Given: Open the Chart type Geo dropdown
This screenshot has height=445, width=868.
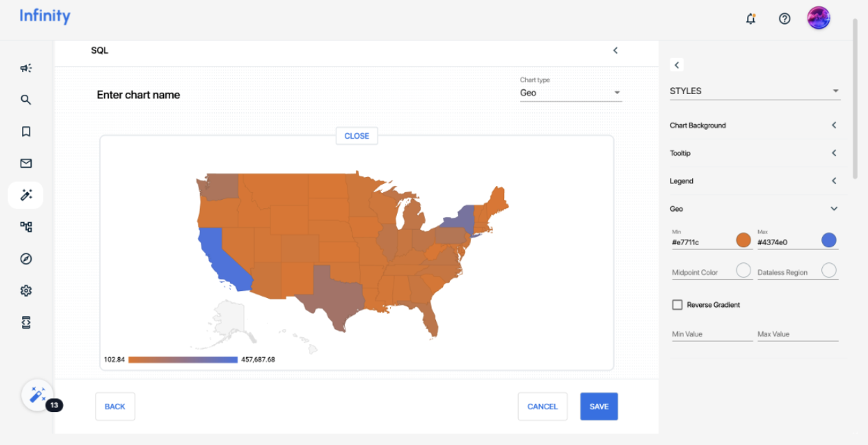Looking at the screenshot, I should (x=570, y=93).
